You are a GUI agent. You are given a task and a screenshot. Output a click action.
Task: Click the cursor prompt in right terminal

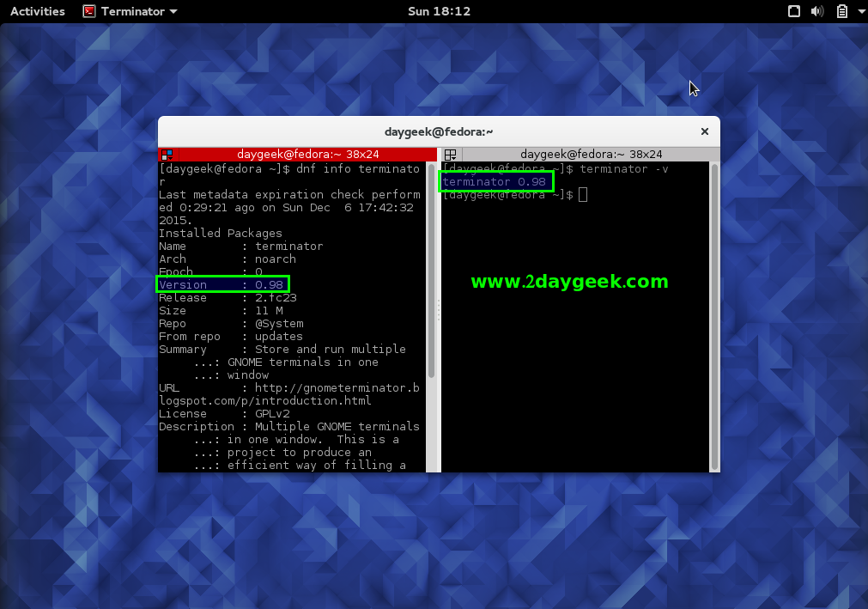[x=583, y=195]
